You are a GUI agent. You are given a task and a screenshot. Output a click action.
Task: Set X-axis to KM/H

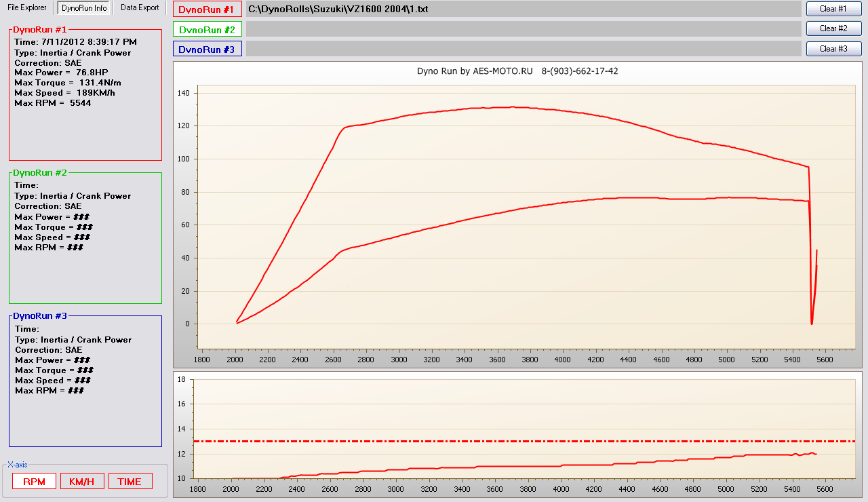(82, 482)
